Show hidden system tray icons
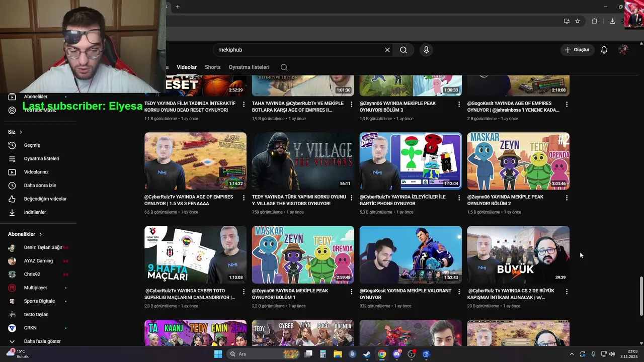Viewport: 644px width, 362px height. (x=572, y=354)
